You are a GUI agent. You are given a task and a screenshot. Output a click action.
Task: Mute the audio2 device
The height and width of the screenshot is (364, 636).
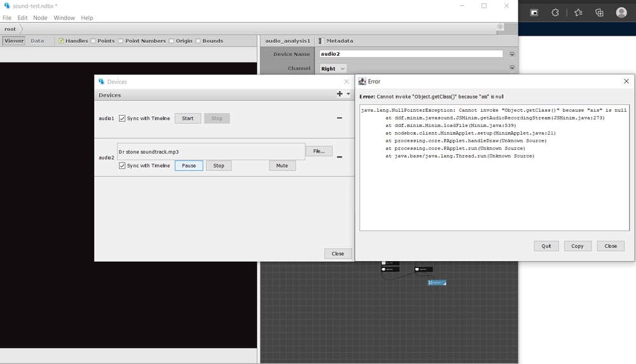coord(282,166)
